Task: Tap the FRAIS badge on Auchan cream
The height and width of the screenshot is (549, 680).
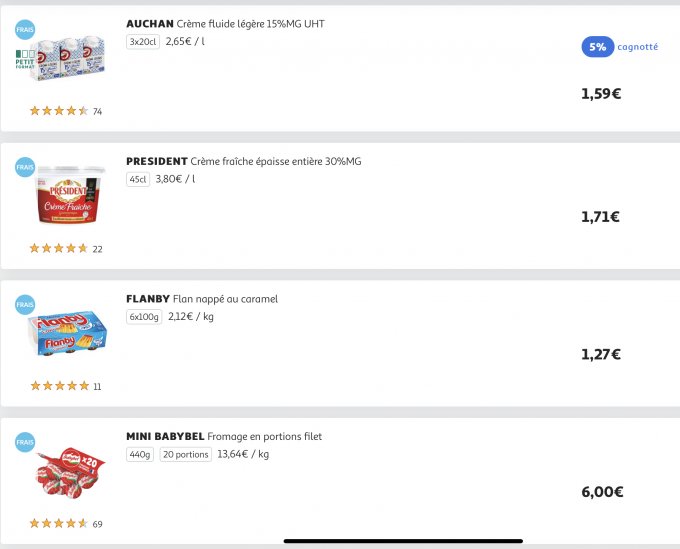Action: (25, 29)
